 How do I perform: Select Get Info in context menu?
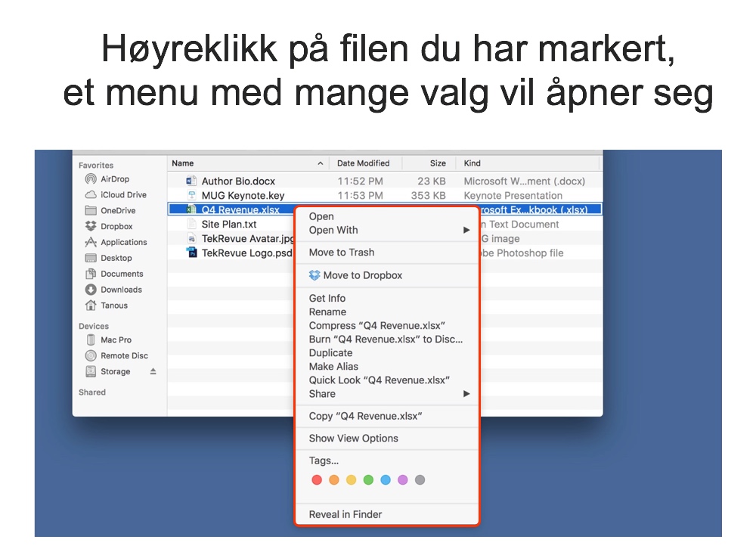click(327, 299)
